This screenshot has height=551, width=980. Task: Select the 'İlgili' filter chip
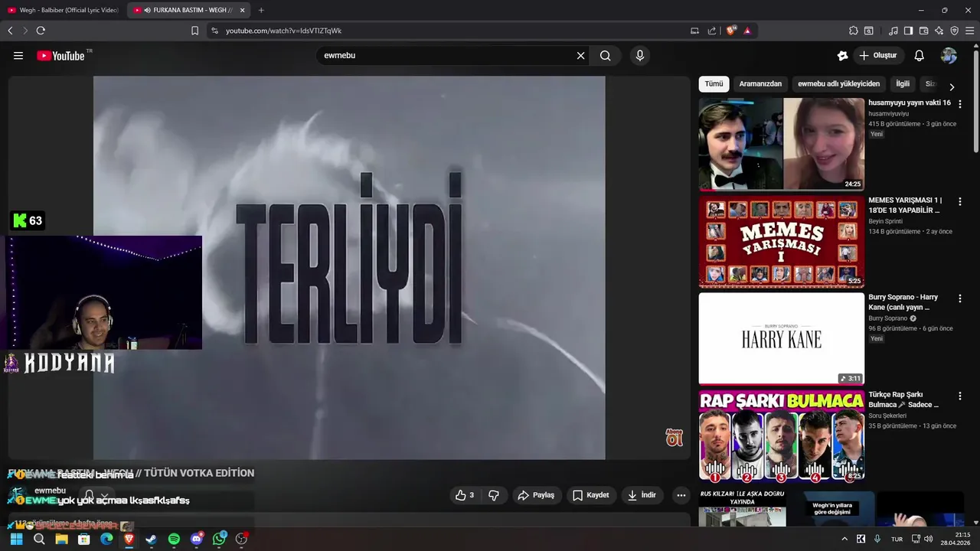[903, 84]
